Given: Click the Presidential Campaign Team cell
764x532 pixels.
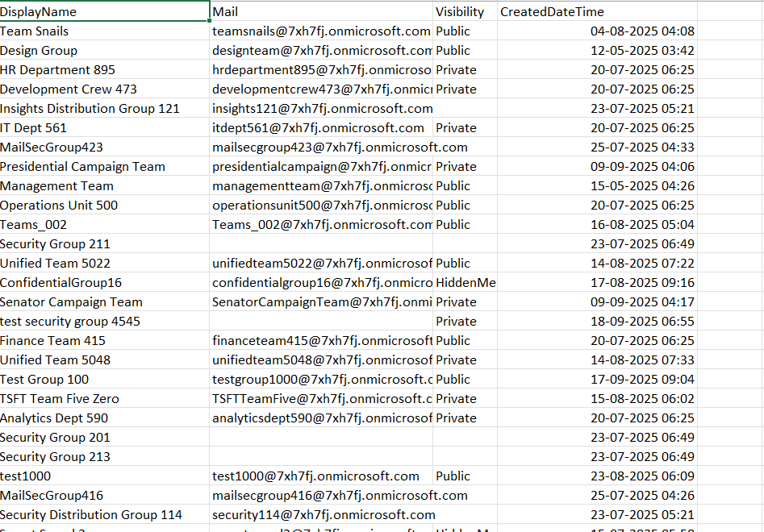Looking at the screenshot, I should click(x=104, y=167).
